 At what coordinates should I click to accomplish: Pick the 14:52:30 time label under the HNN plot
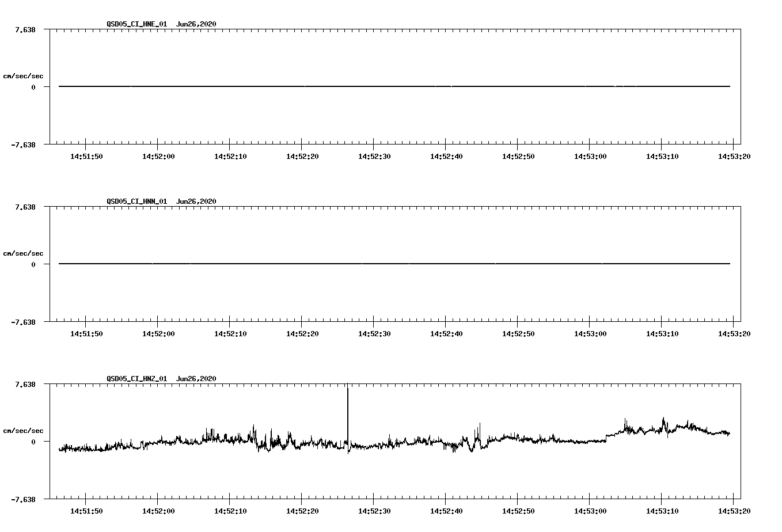(x=374, y=333)
